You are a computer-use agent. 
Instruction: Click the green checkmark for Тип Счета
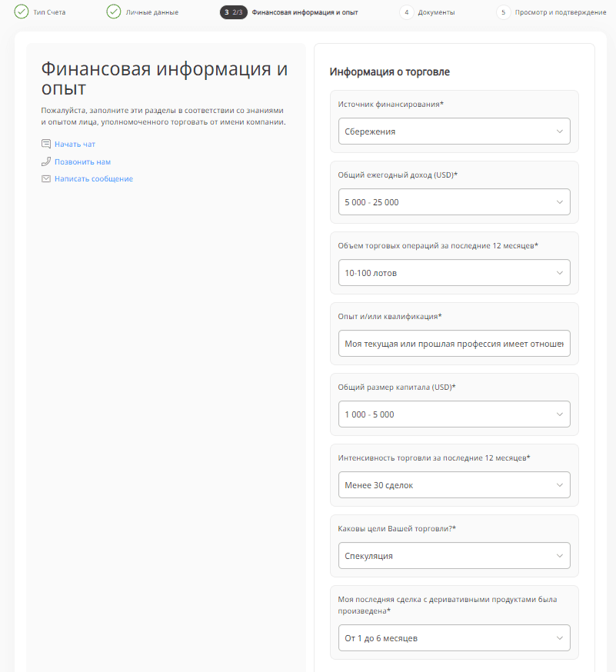click(x=21, y=12)
